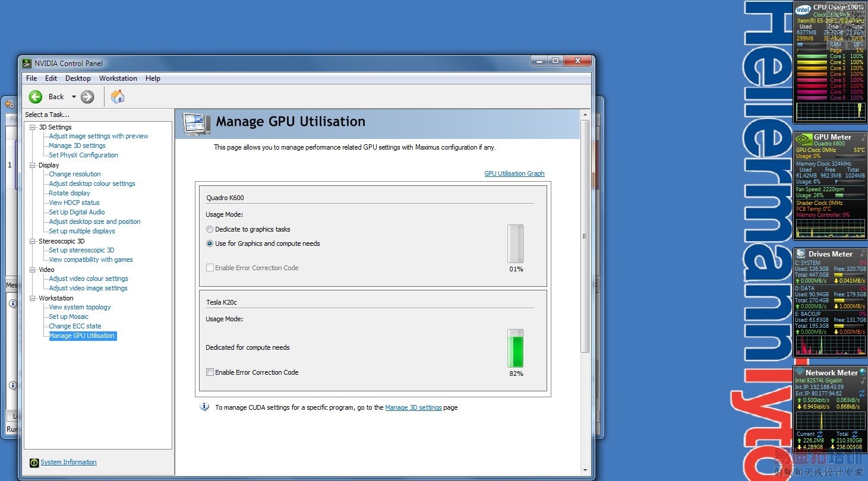Go to the Home page icon

(x=118, y=96)
